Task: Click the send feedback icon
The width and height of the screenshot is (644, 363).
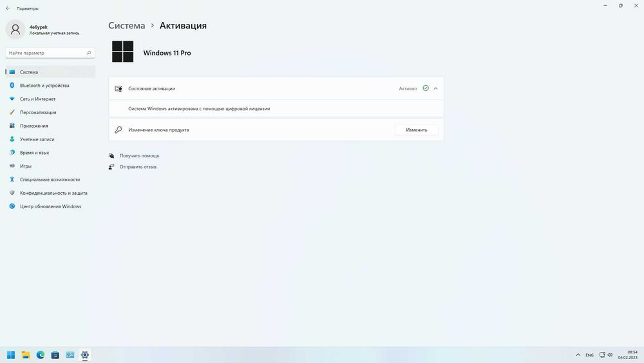Action: [x=111, y=166]
